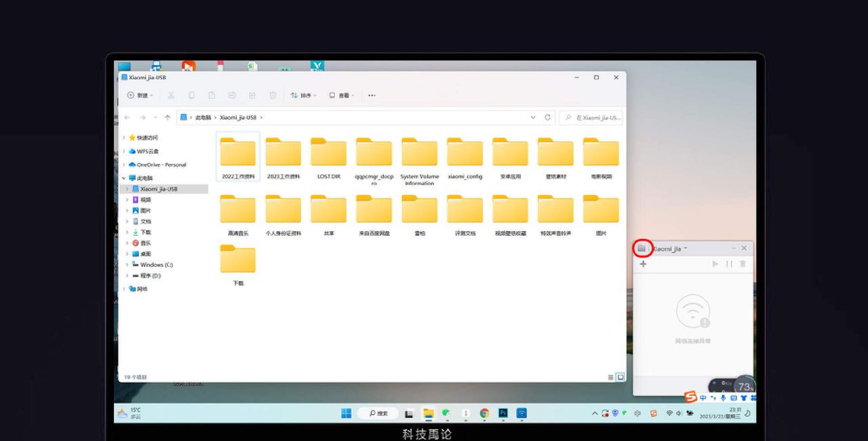The height and width of the screenshot is (441, 868).
Task: Switch to large icons view toggle
Action: click(620, 377)
